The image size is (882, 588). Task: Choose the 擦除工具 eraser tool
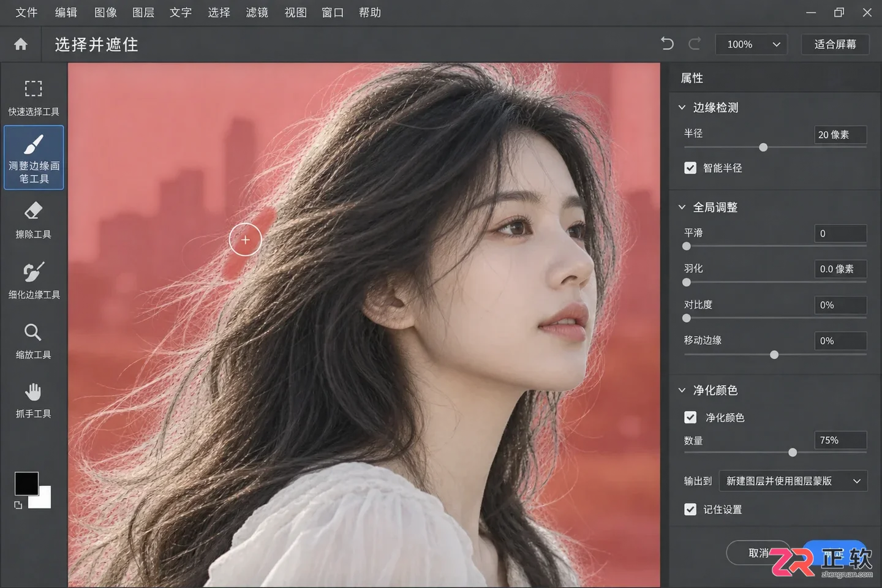(34, 220)
